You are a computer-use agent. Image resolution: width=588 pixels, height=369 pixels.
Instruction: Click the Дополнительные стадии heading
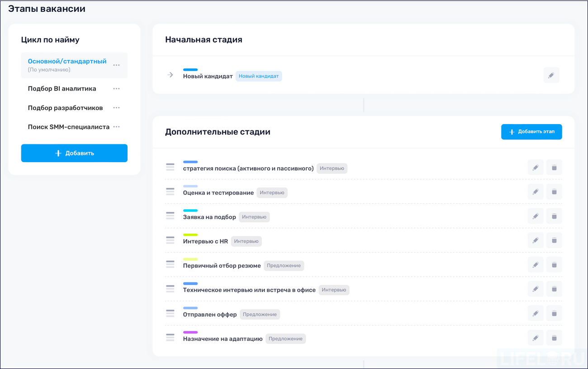pyautogui.click(x=218, y=132)
